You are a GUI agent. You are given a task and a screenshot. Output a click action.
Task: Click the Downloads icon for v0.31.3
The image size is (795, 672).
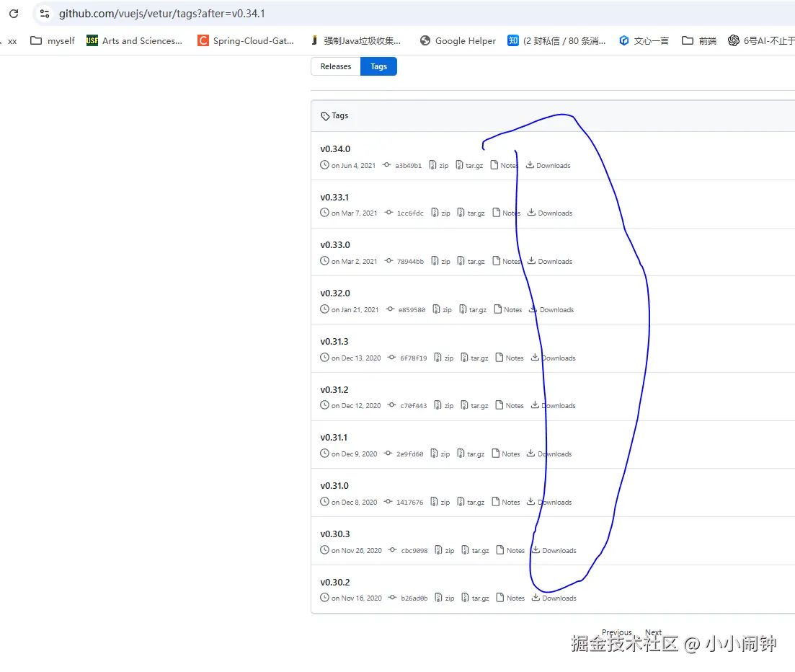pyautogui.click(x=536, y=358)
